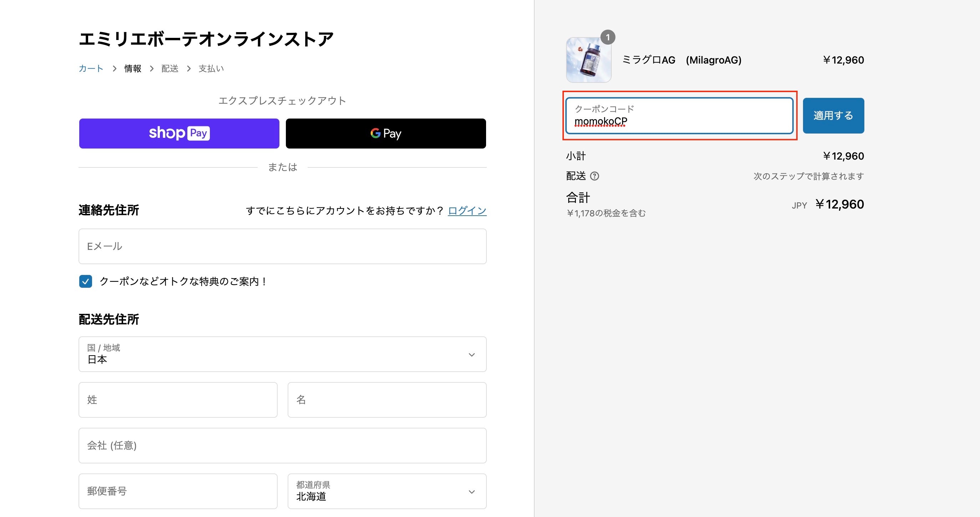The width and height of the screenshot is (980, 517).
Task: Click the 郵便番号 postal code field
Action: (178, 491)
